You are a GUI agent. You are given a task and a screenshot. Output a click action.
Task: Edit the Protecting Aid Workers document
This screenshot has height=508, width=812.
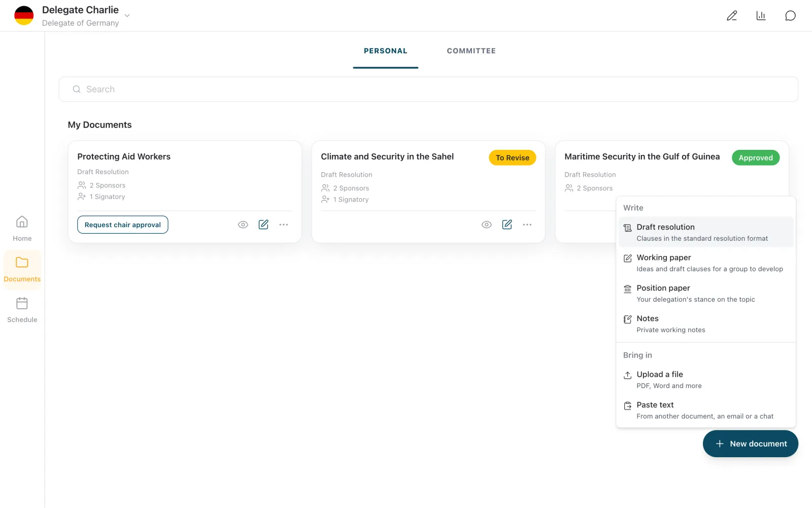pos(263,225)
